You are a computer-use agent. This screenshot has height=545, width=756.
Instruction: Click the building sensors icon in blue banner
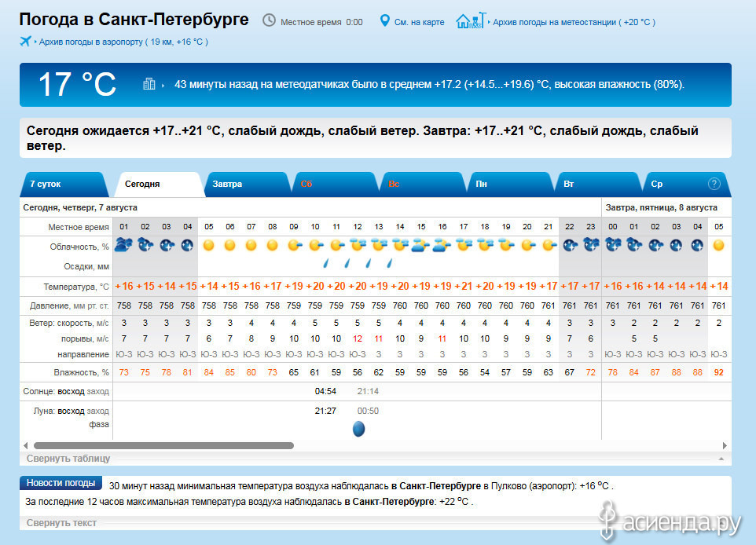tap(149, 84)
